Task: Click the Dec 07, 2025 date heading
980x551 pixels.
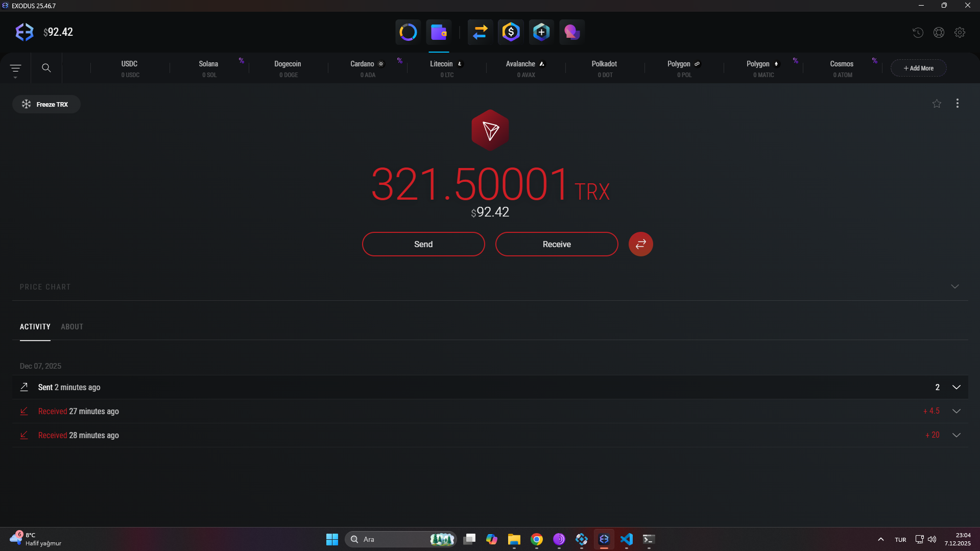Action: tap(40, 366)
